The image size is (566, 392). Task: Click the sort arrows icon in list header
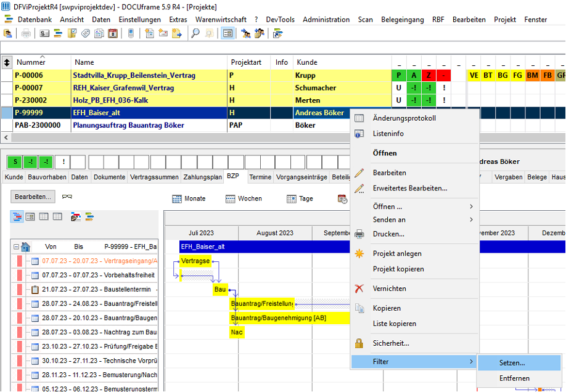[x=7, y=62]
